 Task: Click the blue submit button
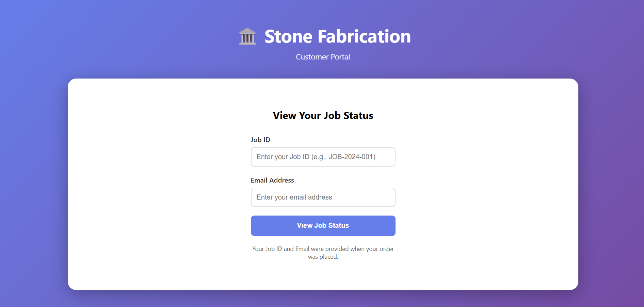pyautogui.click(x=323, y=225)
